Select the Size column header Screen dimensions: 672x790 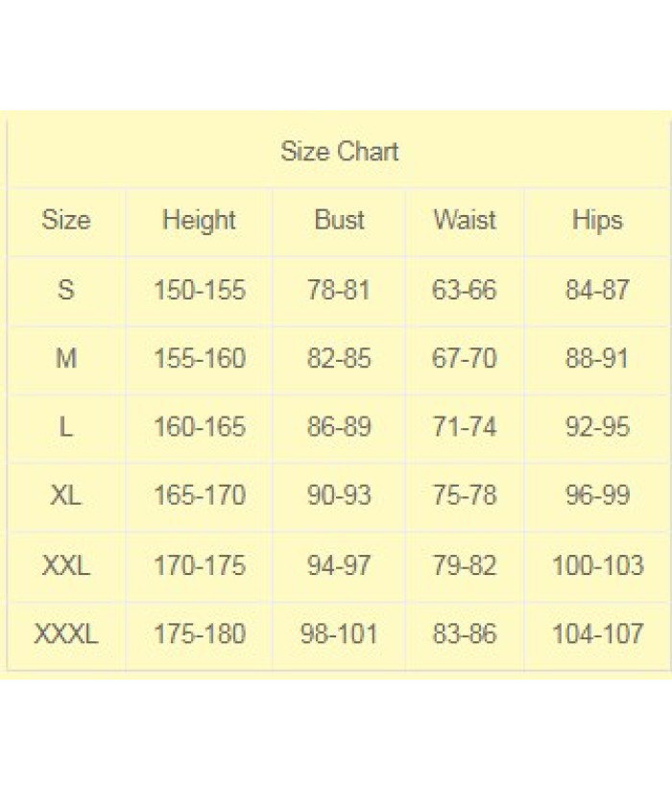click(66, 220)
